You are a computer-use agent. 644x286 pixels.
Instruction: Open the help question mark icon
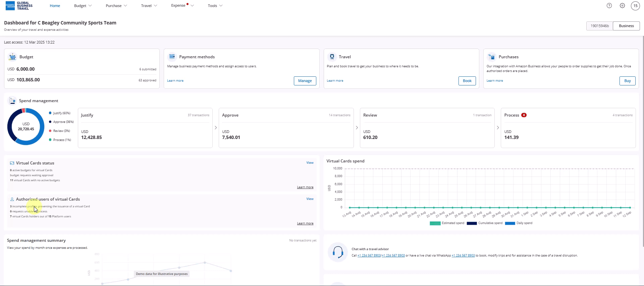coord(609,6)
